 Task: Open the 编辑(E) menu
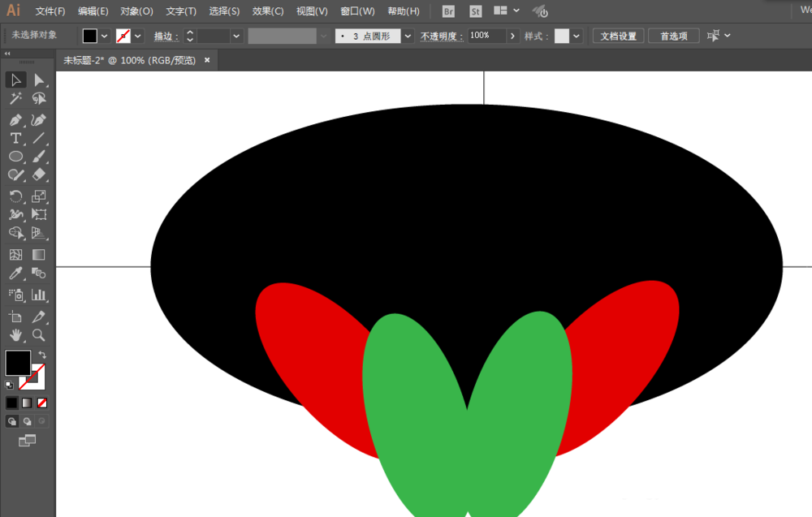click(x=93, y=11)
